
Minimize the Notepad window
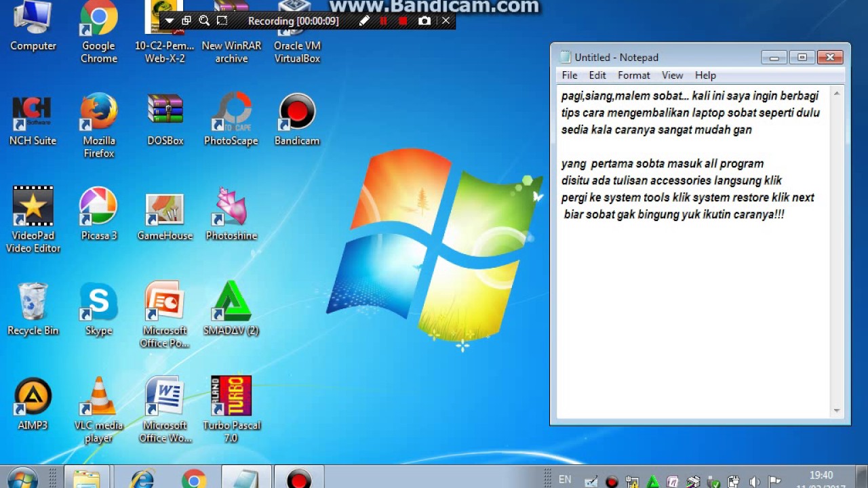click(x=774, y=58)
